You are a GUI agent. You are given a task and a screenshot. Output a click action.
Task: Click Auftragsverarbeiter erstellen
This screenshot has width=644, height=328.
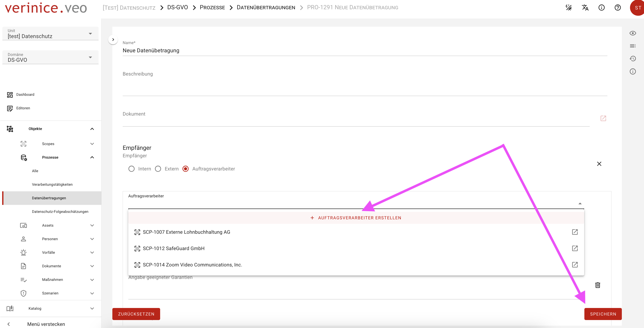[x=356, y=218]
